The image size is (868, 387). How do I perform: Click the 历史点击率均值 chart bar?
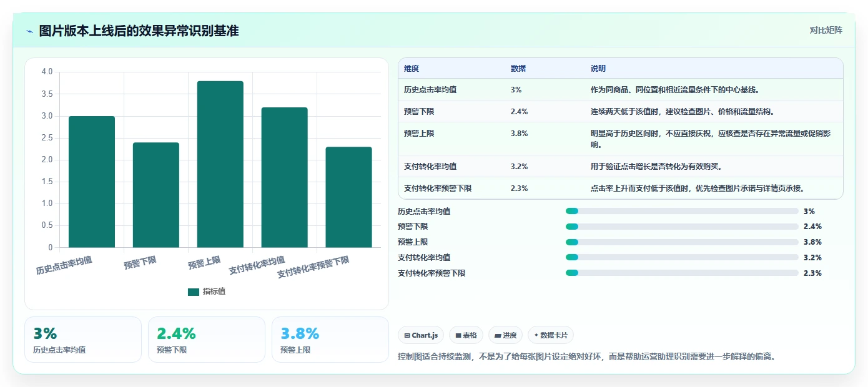[x=92, y=182]
